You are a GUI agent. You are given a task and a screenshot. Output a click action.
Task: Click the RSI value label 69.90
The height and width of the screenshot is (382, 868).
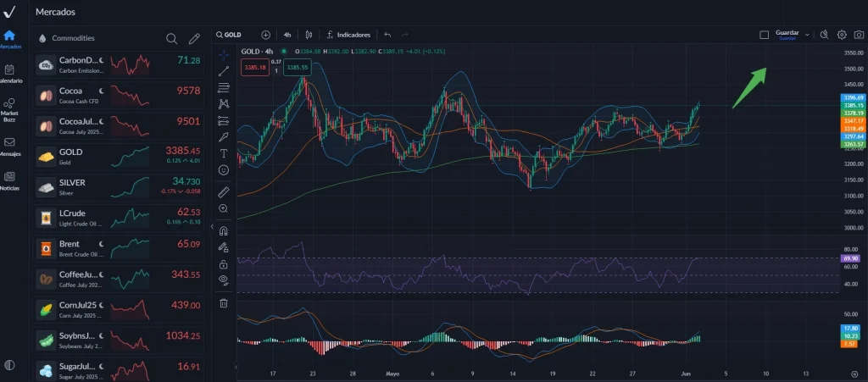(x=849, y=258)
